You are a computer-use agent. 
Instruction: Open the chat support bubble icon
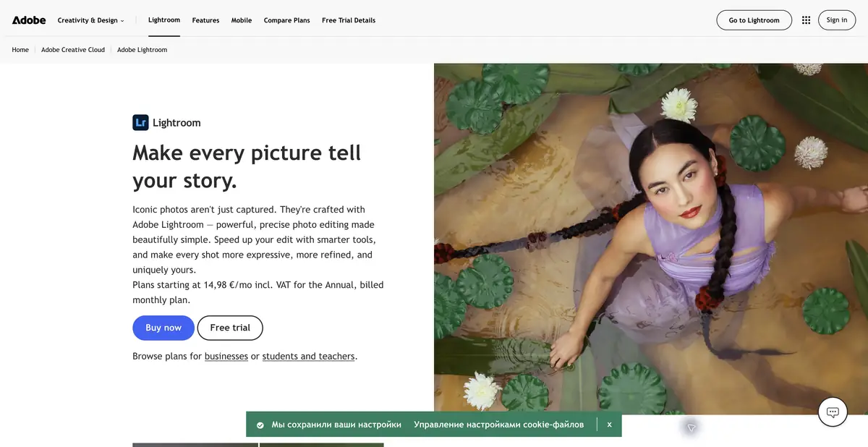833,412
